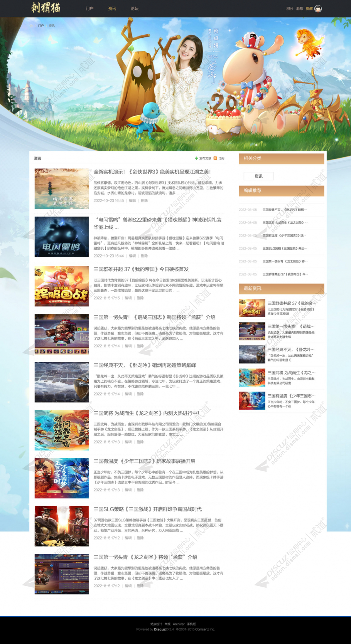Edit the 我的帝国 article
Screen dimensions: 351x644
click(128, 298)
